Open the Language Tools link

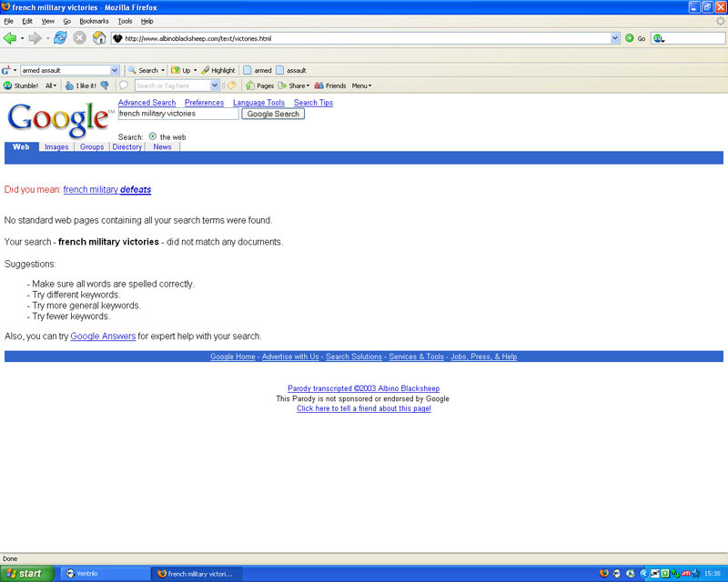click(258, 103)
